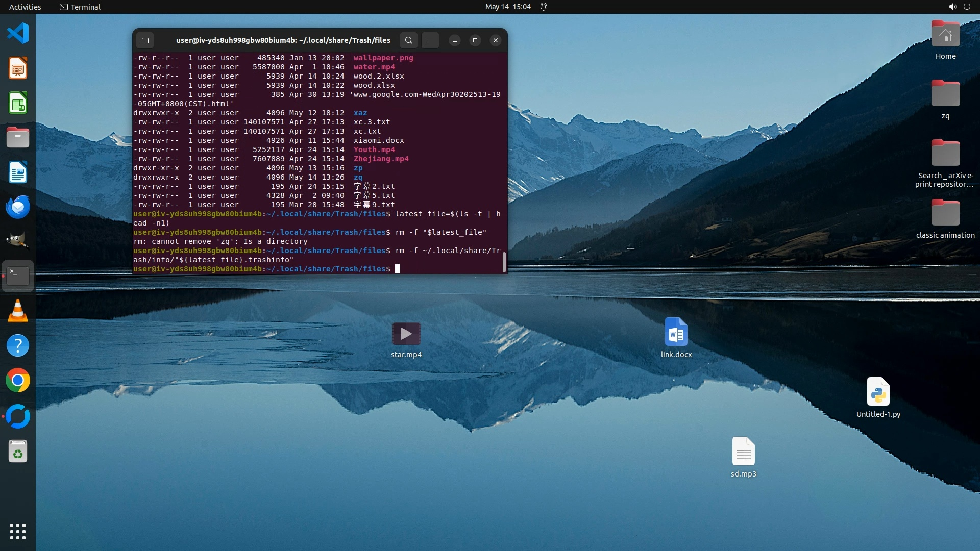Launch LibreOffice Calc from dock
This screenshot has width=980, height=551.
coord(18,103)
